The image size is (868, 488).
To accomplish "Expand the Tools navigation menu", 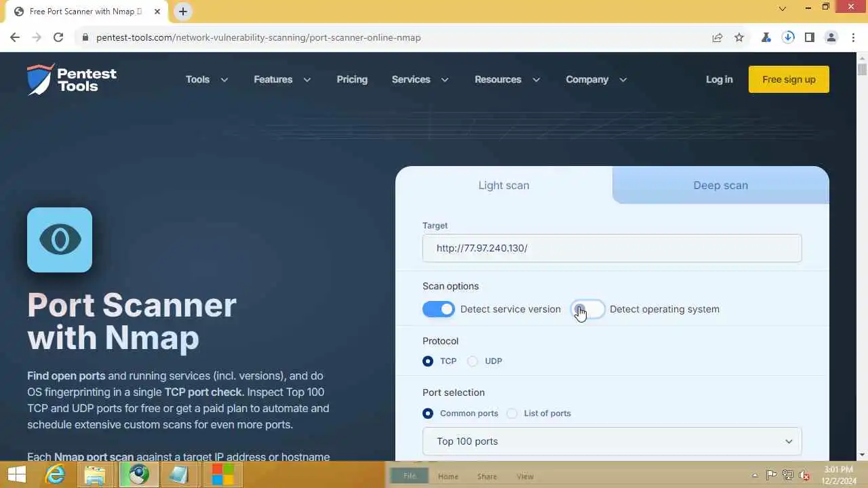I will click(207, 79).
